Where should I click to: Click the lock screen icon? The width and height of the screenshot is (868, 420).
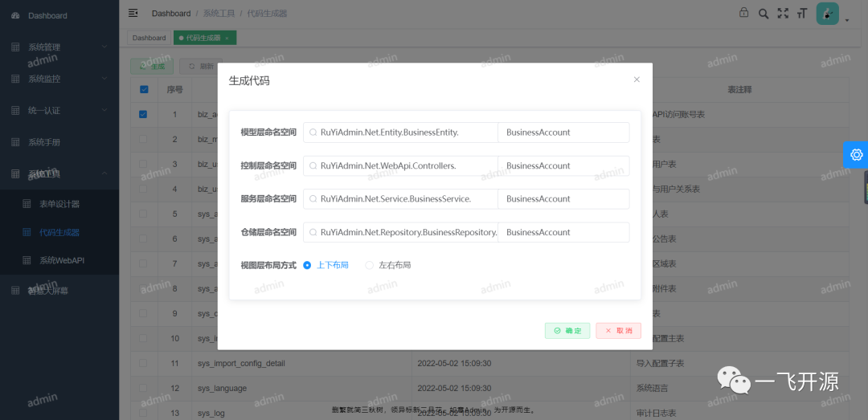tap(744, 14)
